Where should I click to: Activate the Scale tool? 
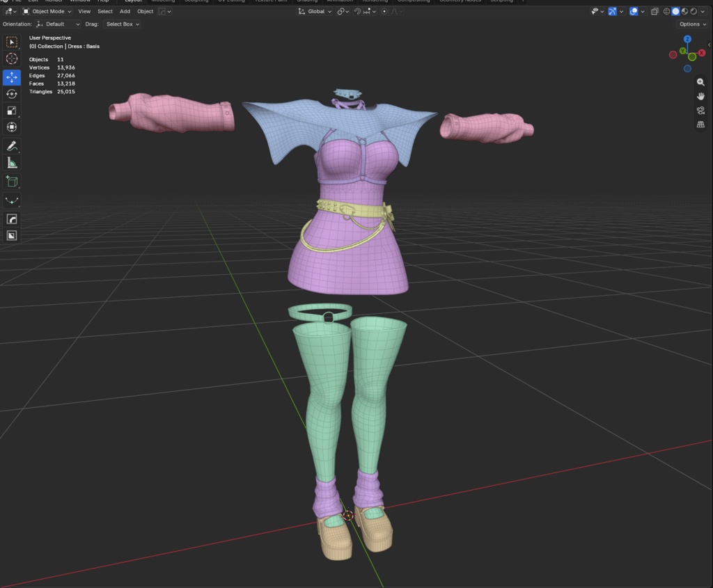(12, 111)
